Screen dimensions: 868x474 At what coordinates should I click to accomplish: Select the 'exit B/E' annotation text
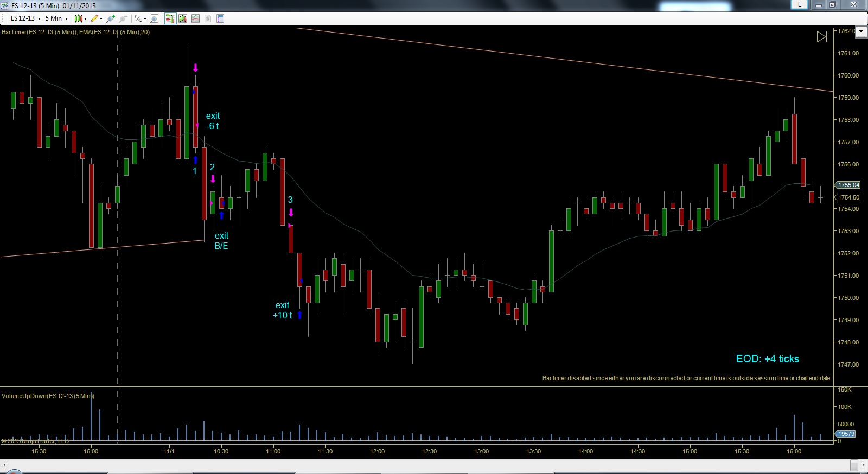[221, 241]
